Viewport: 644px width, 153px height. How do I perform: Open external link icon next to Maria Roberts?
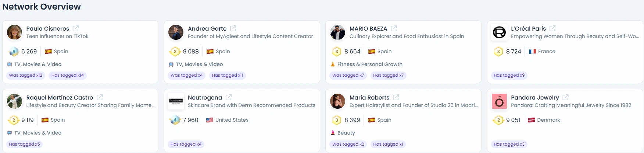[x=396, y=97]
